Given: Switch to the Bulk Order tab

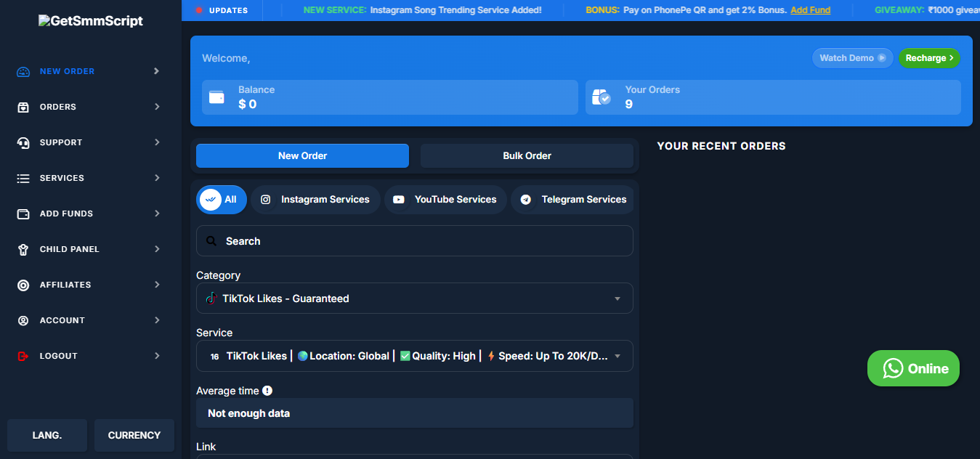Looking at the screenshot, I should [x=527, y=155].
